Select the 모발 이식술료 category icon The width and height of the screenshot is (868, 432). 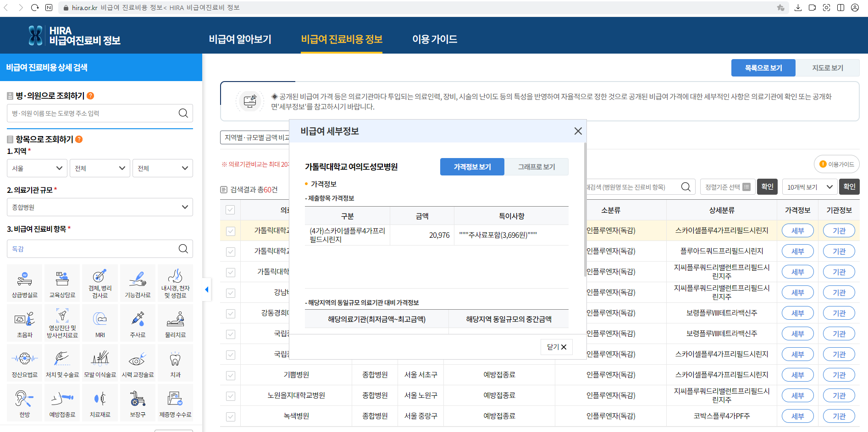click(x=100, y=363)
